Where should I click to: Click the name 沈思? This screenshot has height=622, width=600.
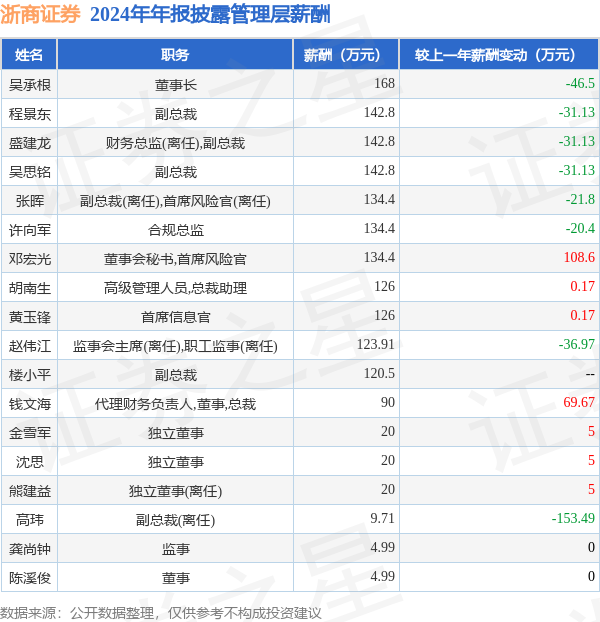tap(30, 462)
